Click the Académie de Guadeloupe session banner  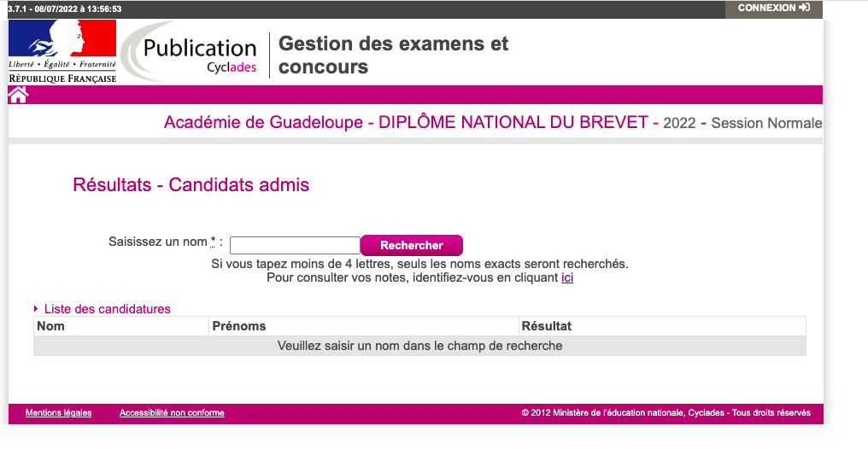pos(492,123)
